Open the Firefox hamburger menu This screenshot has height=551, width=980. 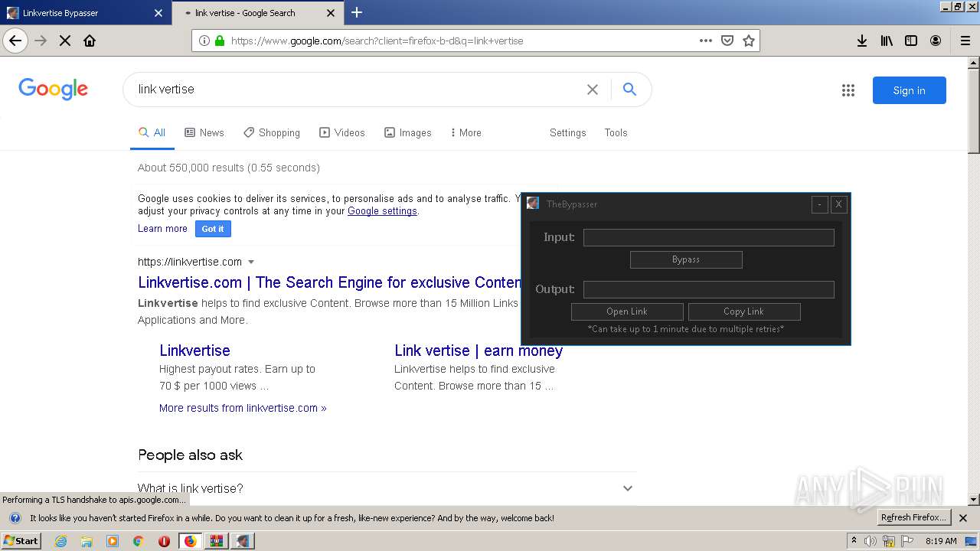(965, 41)
